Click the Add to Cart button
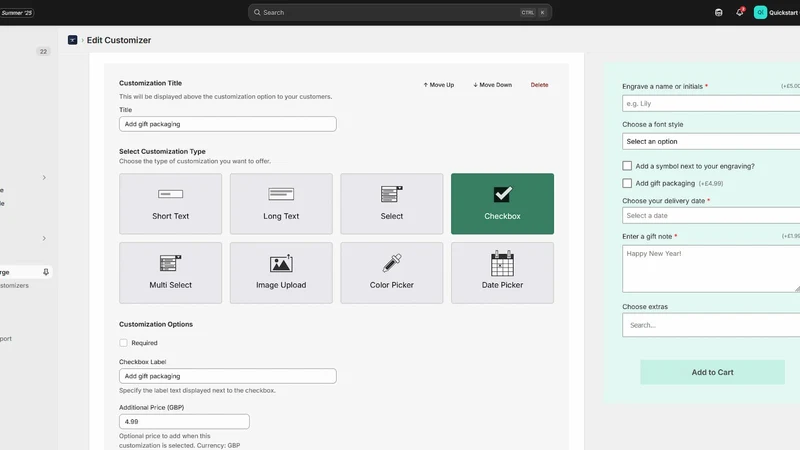800x450 pixels. (x=712, y=372)
